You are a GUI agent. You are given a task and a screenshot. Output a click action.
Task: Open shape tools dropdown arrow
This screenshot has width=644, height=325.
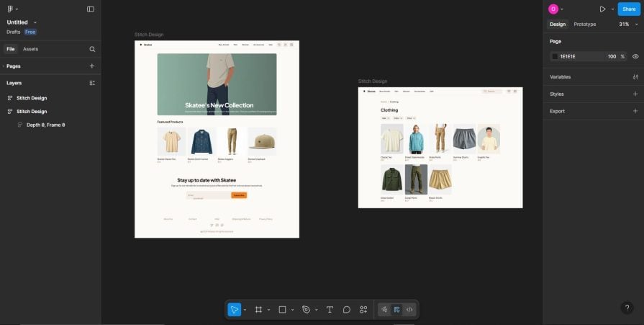292,309
